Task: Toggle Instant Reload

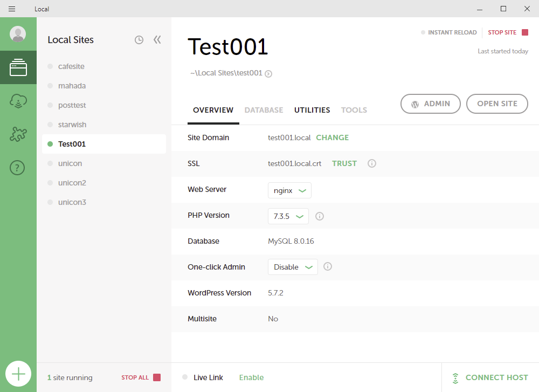Action: tap(449, 32)
